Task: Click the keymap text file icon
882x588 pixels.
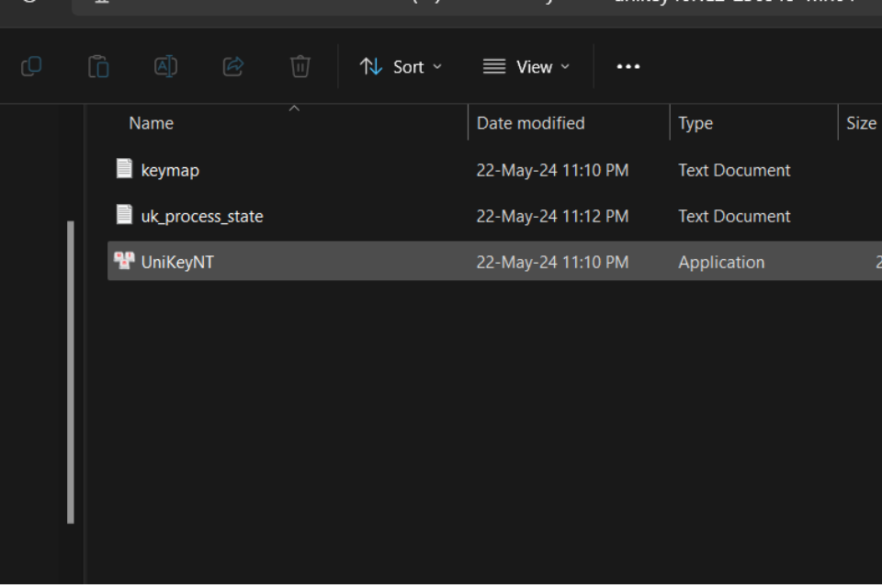Action: click(x=124, y=169)
